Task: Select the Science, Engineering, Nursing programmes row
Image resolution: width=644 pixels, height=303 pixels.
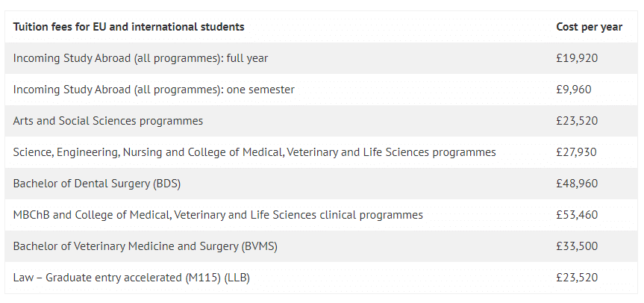Action: click(321, 152)
